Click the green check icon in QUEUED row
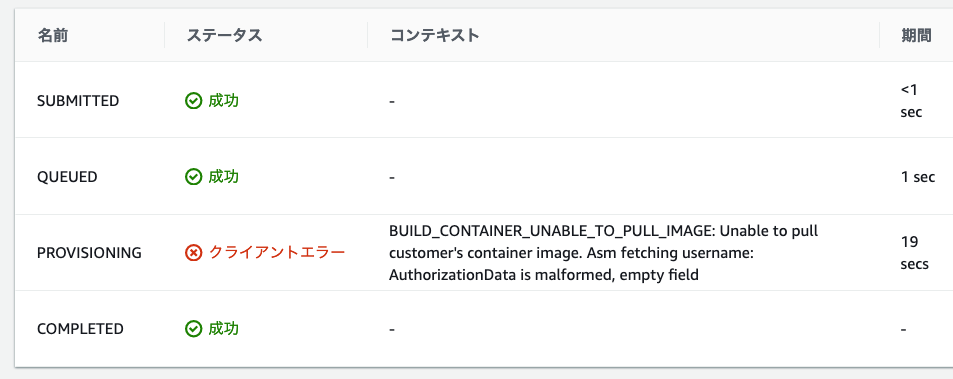 193,177
